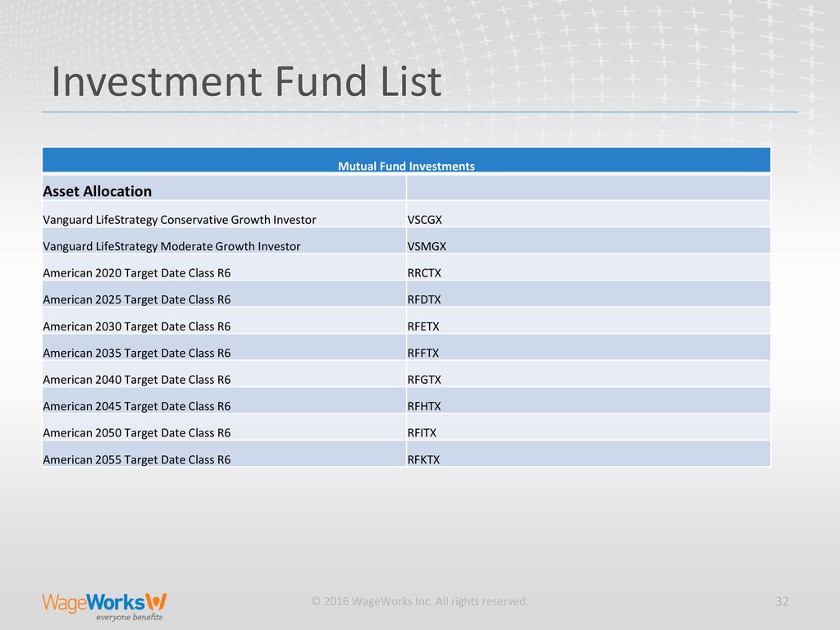Select American 2030 Target Date Class R6
The height and width of the screenshot is (630, 840).
click(x=137, y=326)
